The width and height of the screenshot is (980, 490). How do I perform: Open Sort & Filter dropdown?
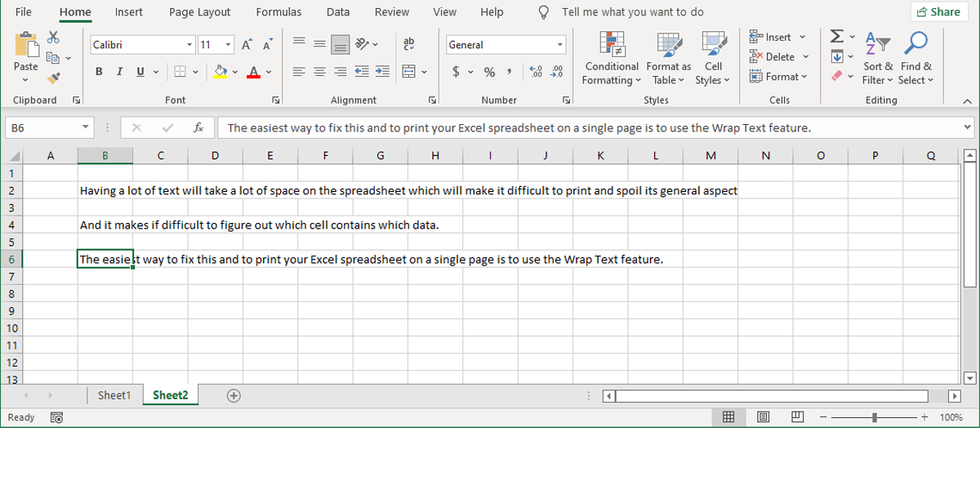pos(878,59)
